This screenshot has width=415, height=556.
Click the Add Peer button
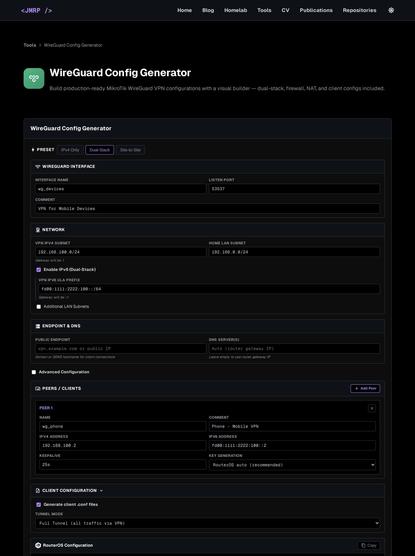tap(365, 389)
